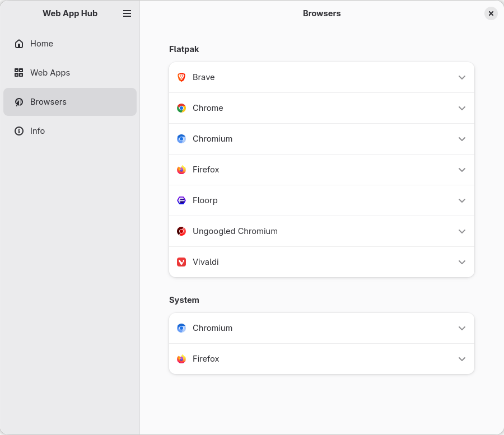Viewport: 504px width, 435px height.
Task: Click the Flatpak Firefox logo icon
Action: tap(181, 170)
